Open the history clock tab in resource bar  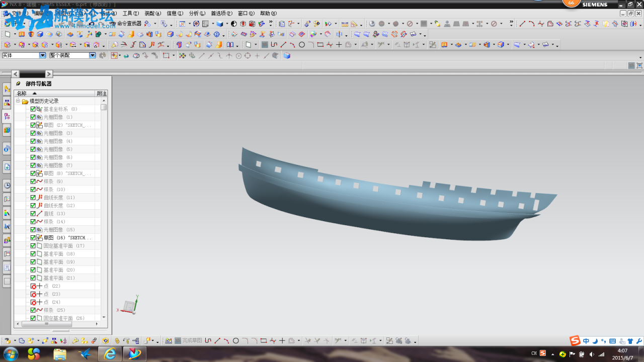coord(7,185)
